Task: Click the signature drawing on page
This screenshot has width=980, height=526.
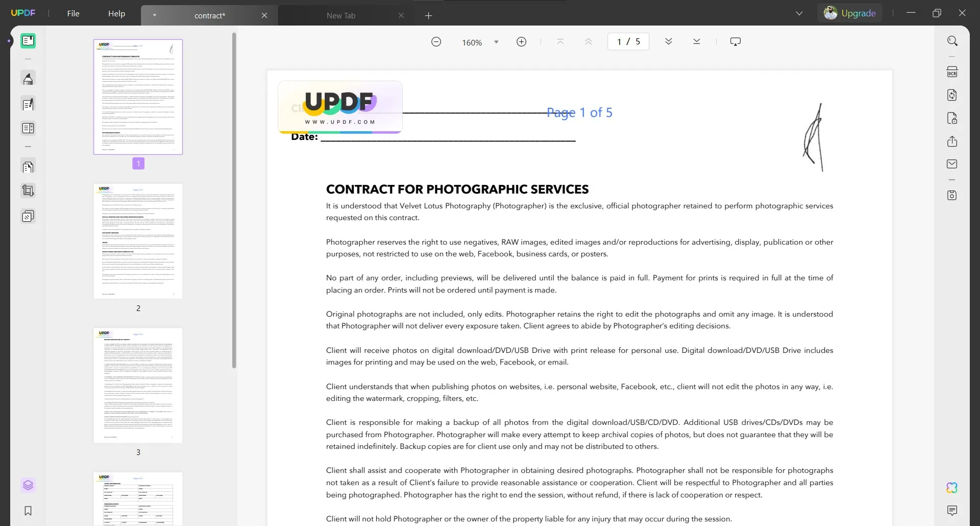Action: (x=813, y=137)
